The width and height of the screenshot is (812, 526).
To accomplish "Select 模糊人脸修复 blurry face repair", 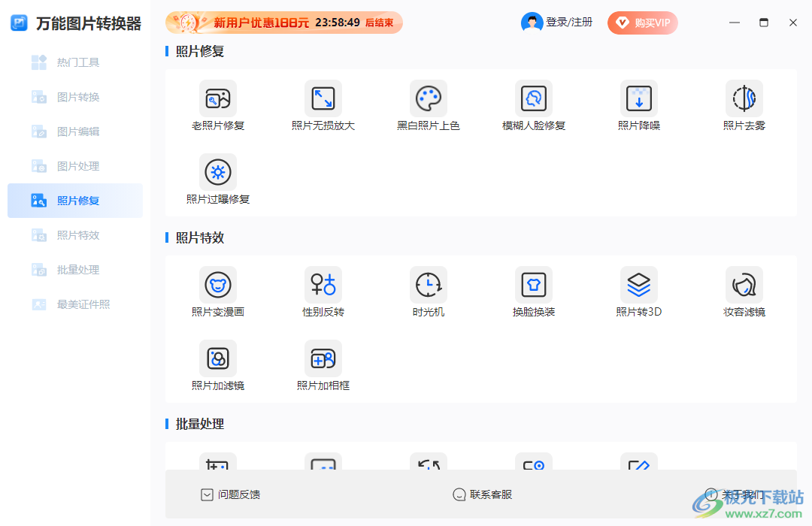I will coord(534,105).
